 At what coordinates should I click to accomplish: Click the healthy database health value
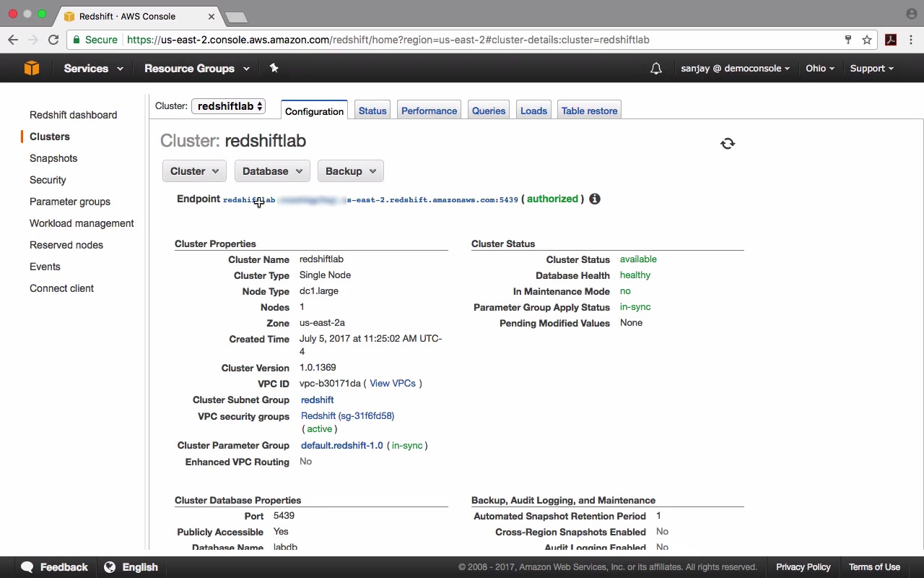635,275
